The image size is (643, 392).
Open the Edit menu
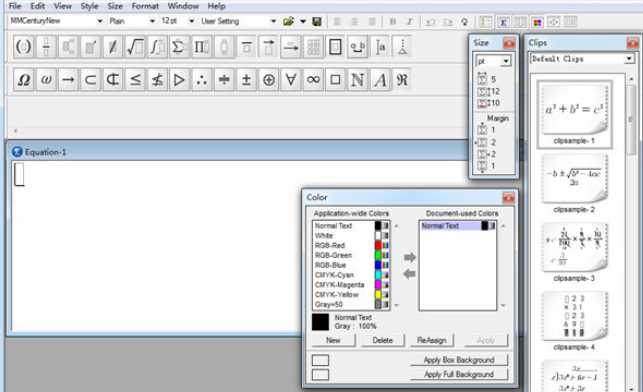(37, 6)
